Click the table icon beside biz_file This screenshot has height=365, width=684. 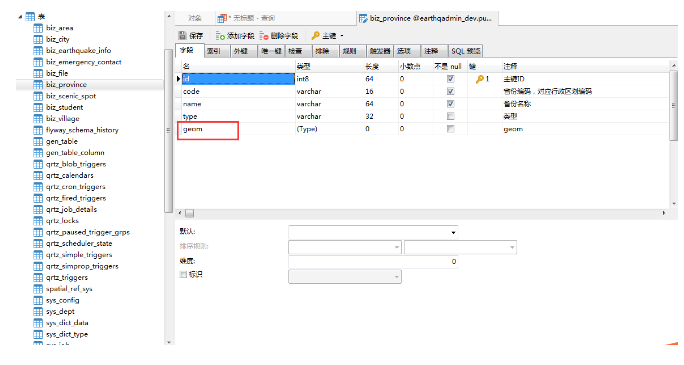38,74
